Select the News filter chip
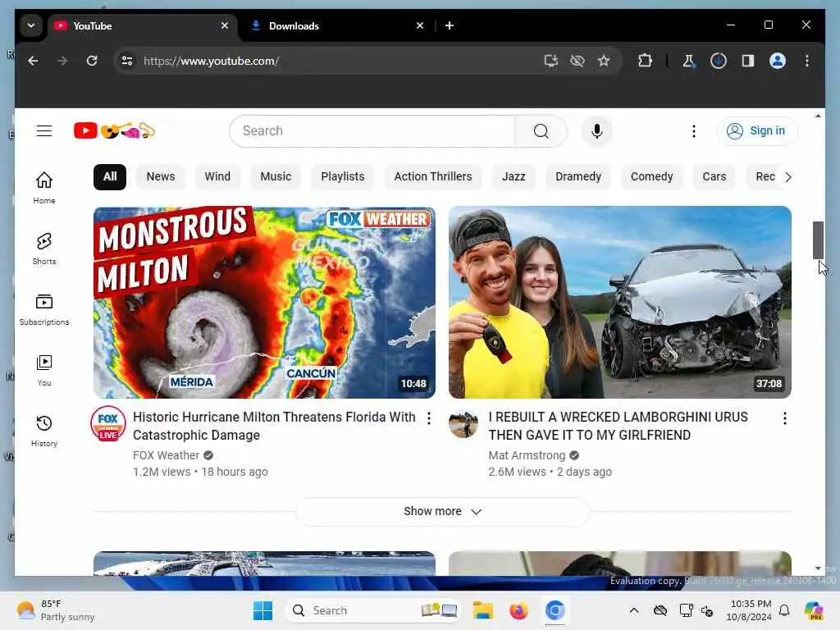The height and width of the screenshot is (630, 840). (x=161, y=177)
